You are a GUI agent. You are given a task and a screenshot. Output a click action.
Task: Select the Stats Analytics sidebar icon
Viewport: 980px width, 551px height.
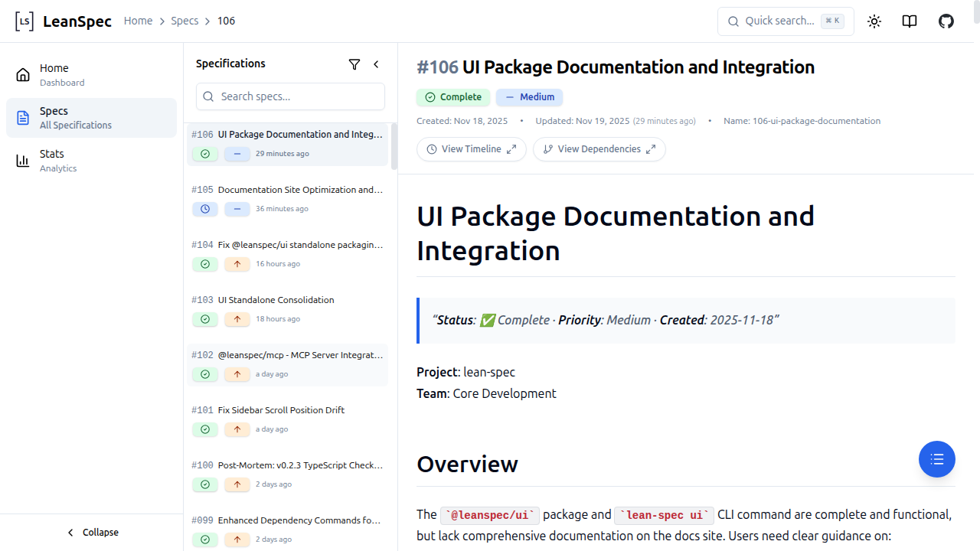22,160
